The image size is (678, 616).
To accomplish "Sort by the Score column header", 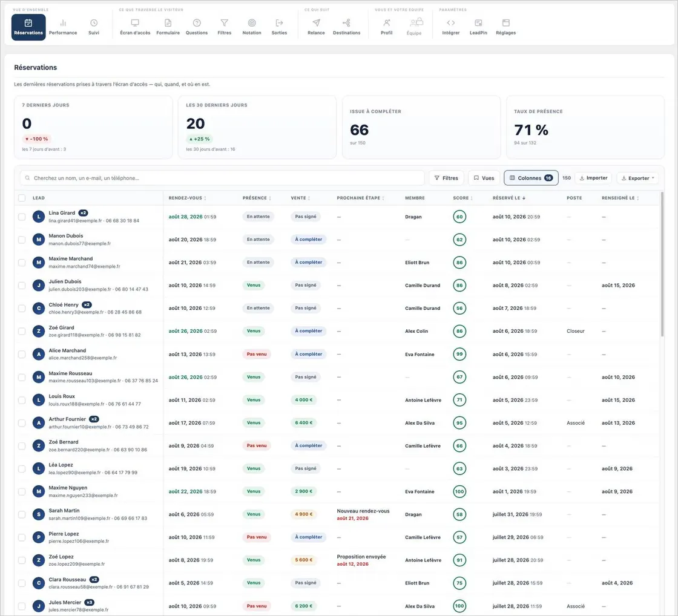I will (462, 198).
